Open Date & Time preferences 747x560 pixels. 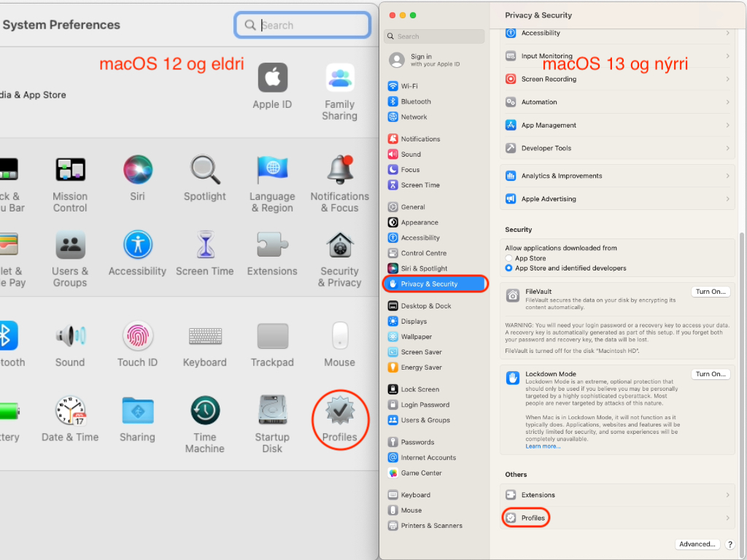coord(70,419)
